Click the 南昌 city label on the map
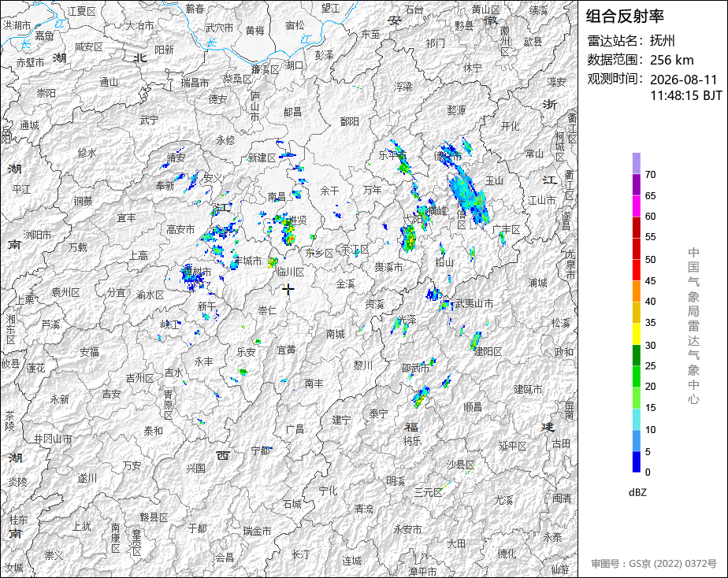Image resolution: width=728 pixels, height=578 pixels. tap(277, 197)
